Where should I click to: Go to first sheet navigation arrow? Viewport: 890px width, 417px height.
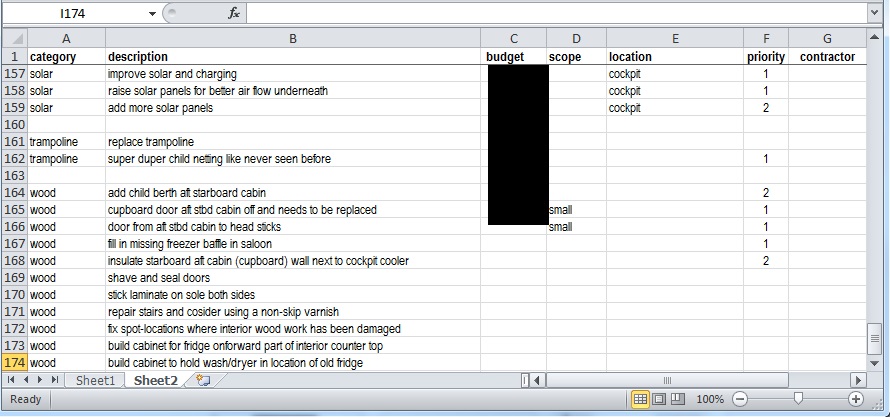click(x=12, y=380)
